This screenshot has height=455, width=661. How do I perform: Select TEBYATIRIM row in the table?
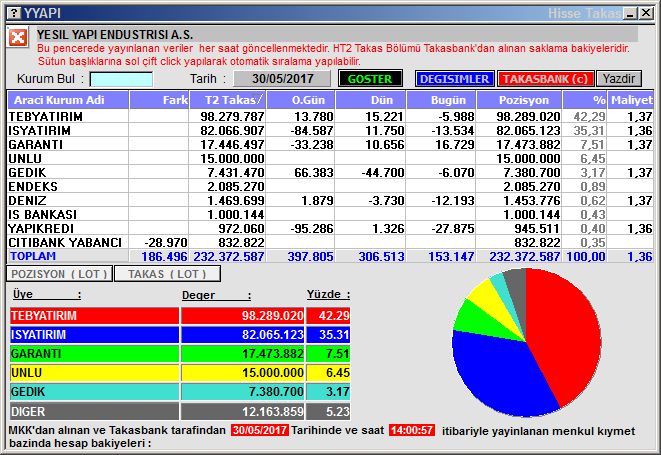330,116
